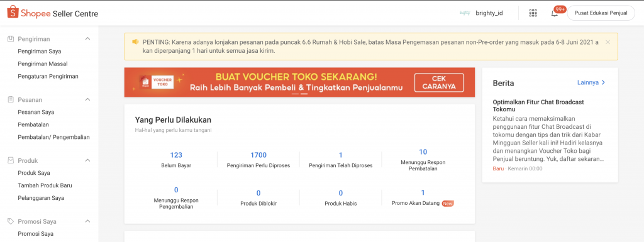
Task: Open Pesanan Saya menu item
Action: pyautogui.click(x=36, y=112)
